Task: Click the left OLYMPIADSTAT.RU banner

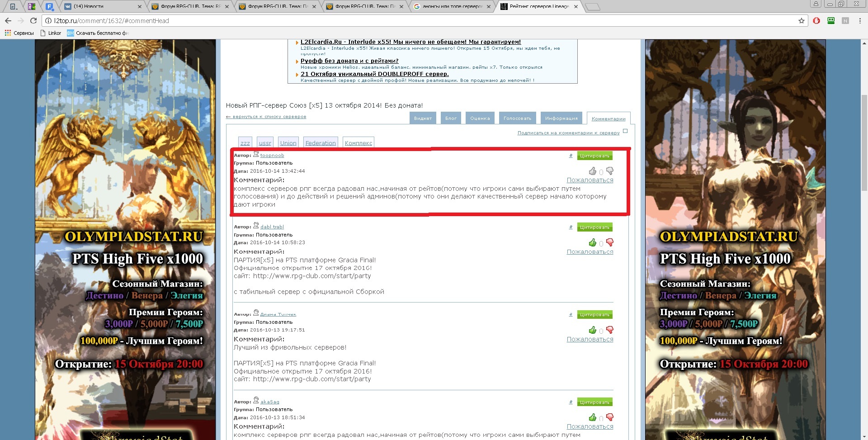Action: click(x=125, y=240)
